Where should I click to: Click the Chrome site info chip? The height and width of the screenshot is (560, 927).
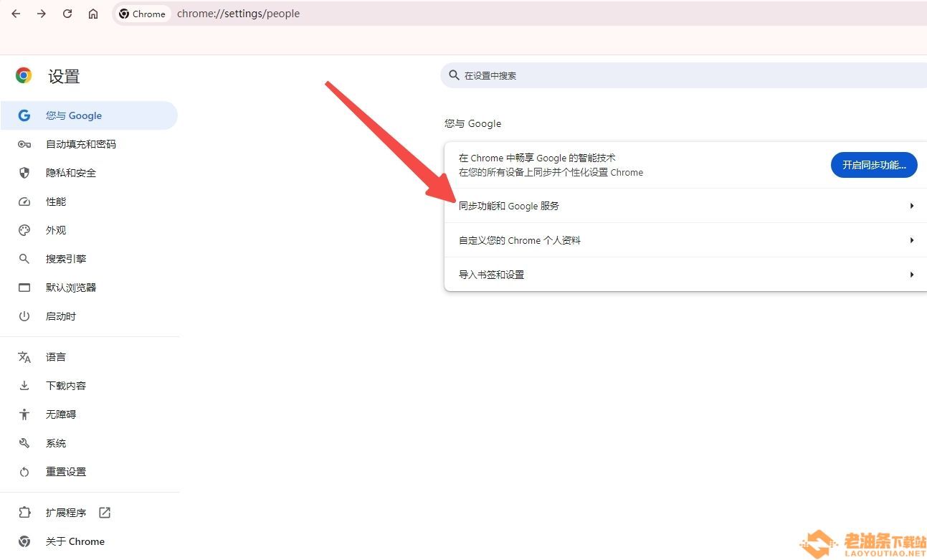point(143,14)
